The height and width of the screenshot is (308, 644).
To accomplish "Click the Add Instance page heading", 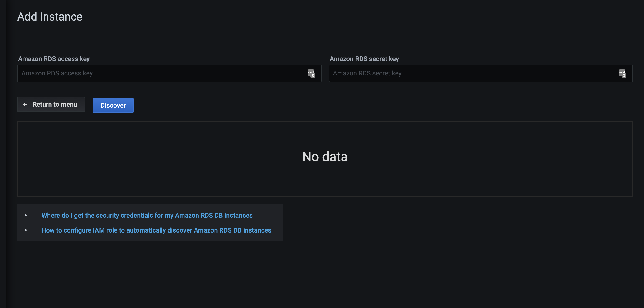I will (x=50, y=17).
